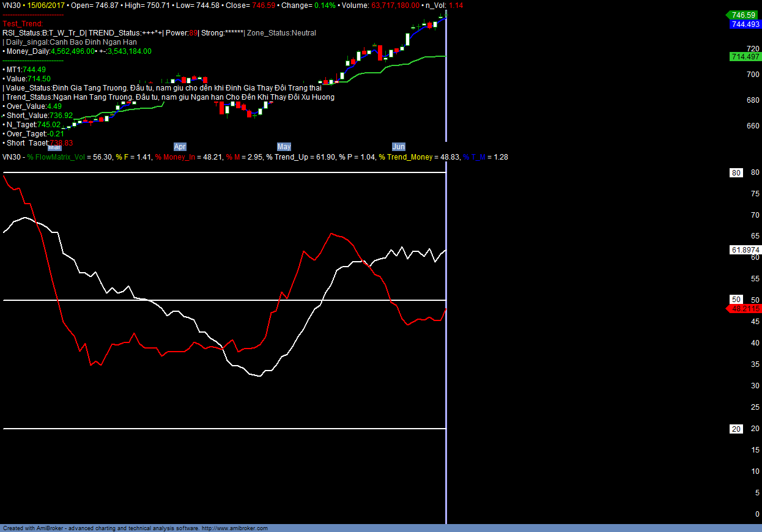The image size is (762, 532).
Task: Click the Jun month marker
Action: click(x=398, y=147)
